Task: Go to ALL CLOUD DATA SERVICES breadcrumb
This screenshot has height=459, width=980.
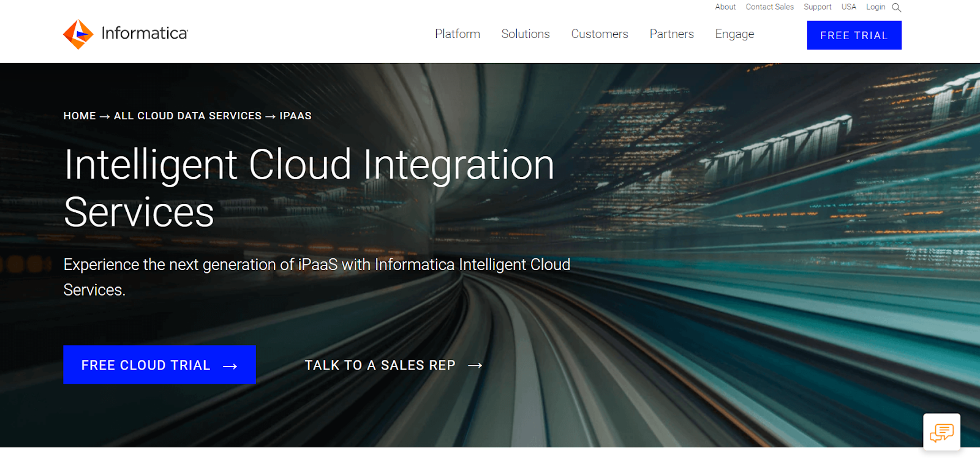Action: (x=187, y=116)
